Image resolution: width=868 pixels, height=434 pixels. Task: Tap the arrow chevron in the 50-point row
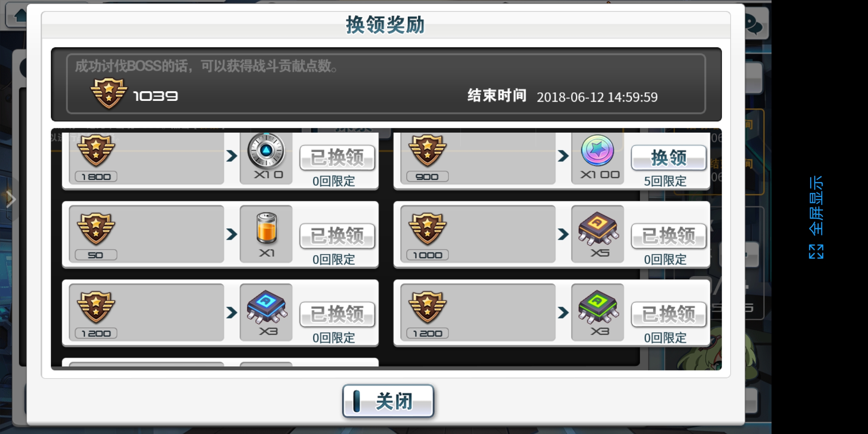click(231, 234)
